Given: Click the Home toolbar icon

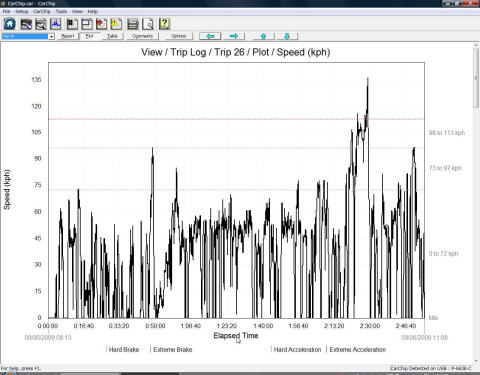Looking at the screenshot, I should click(x=10, y=24).
